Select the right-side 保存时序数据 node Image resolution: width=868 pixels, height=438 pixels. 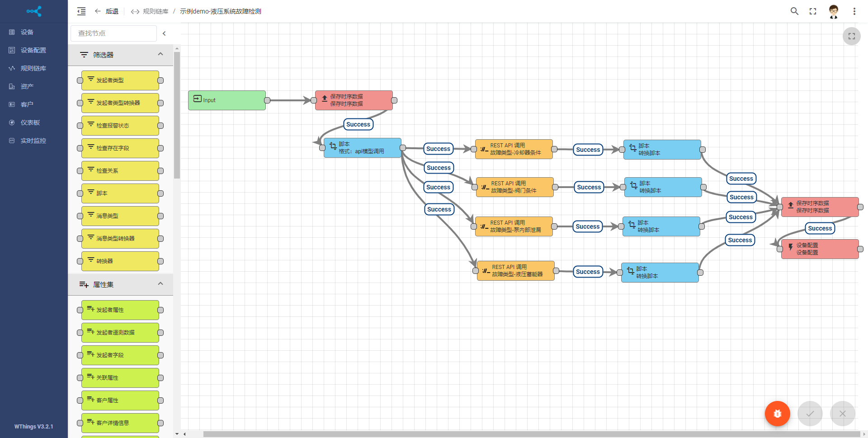820,207
